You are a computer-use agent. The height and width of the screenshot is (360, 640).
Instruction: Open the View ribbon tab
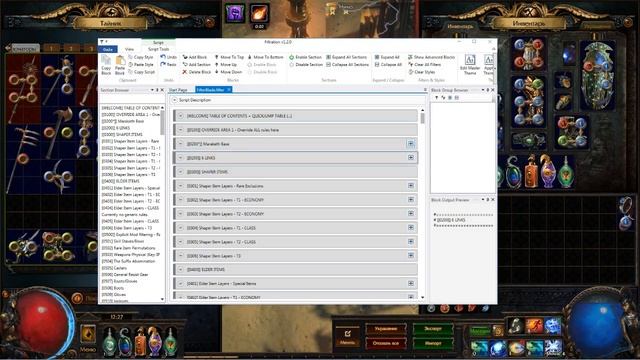[129, 49]
